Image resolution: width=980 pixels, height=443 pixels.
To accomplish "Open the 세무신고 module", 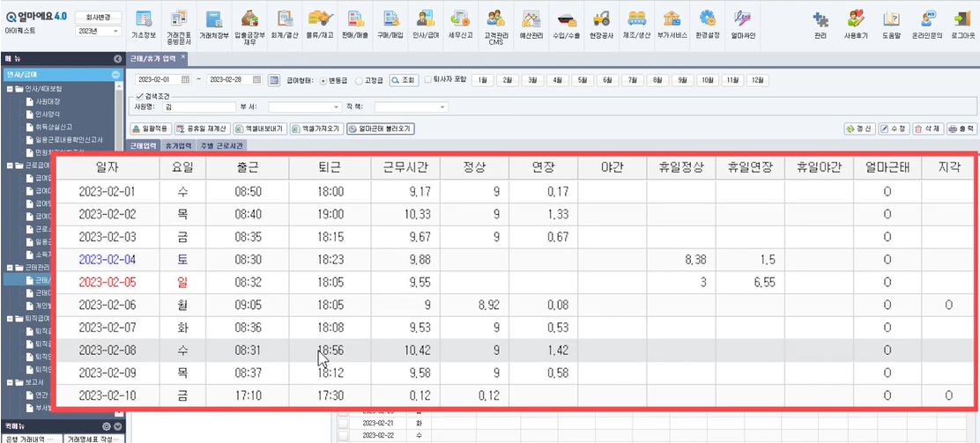I will click(461, 24).
